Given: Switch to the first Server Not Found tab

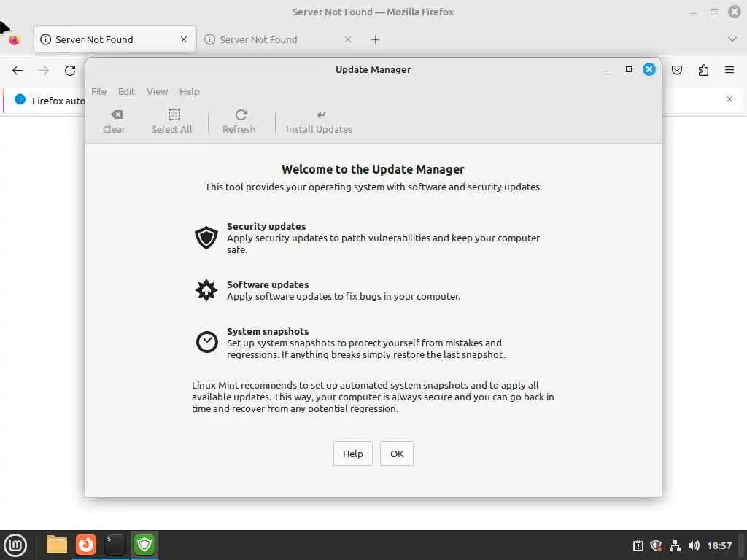Looking at the screenshot, I should [115, 39].
